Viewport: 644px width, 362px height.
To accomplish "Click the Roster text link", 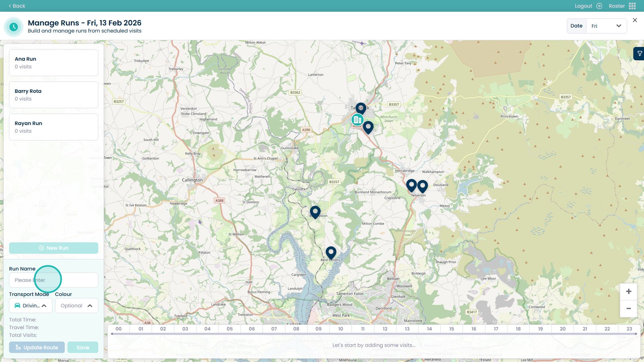I will [x=617, y=6].
